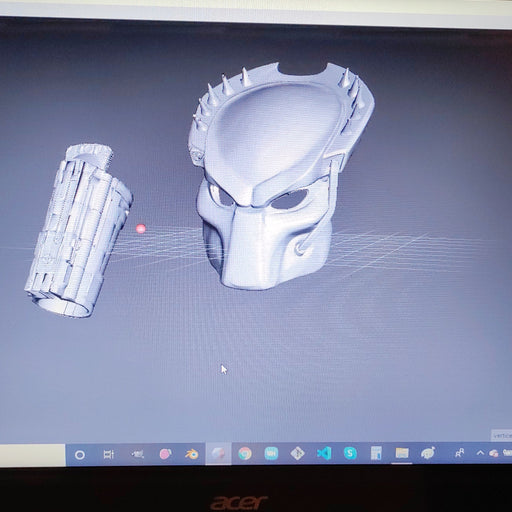Open the Calculator taskbar icon
The image size is (512, 512).
pyautogui.click(x=376, y=453)
